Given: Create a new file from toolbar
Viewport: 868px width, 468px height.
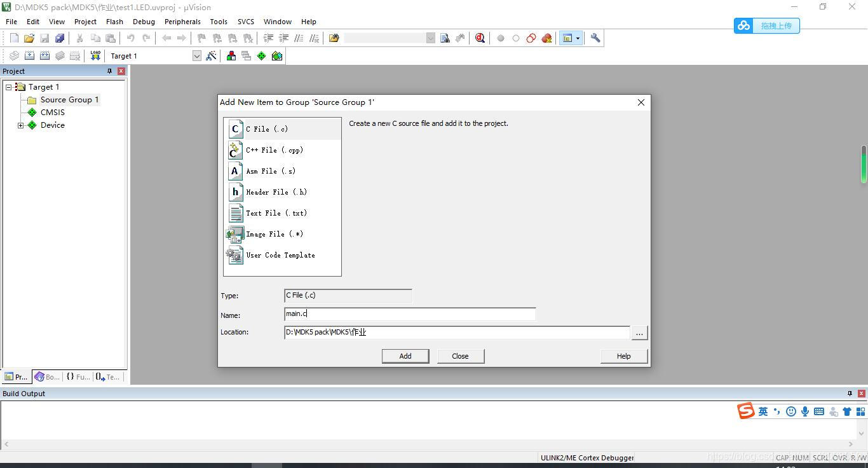Looking at the screenshot, I should (14, 38).
